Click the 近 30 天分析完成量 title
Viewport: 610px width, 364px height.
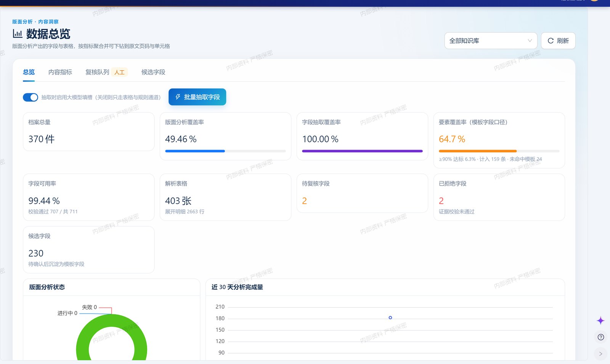[x=237, y=287]
